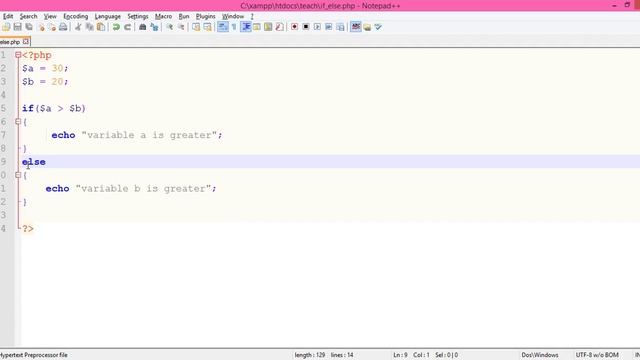Open the Plugins menu
This screenshot has width=640, height=360.
click(206, 16)
